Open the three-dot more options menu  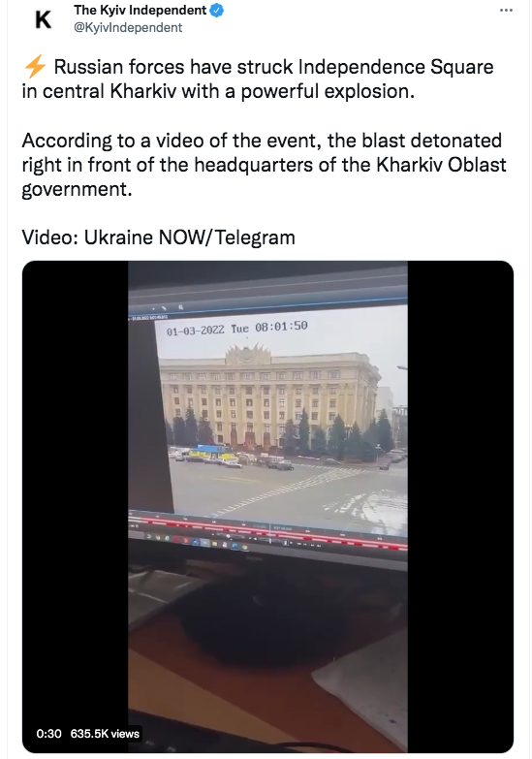click(506, 10)
